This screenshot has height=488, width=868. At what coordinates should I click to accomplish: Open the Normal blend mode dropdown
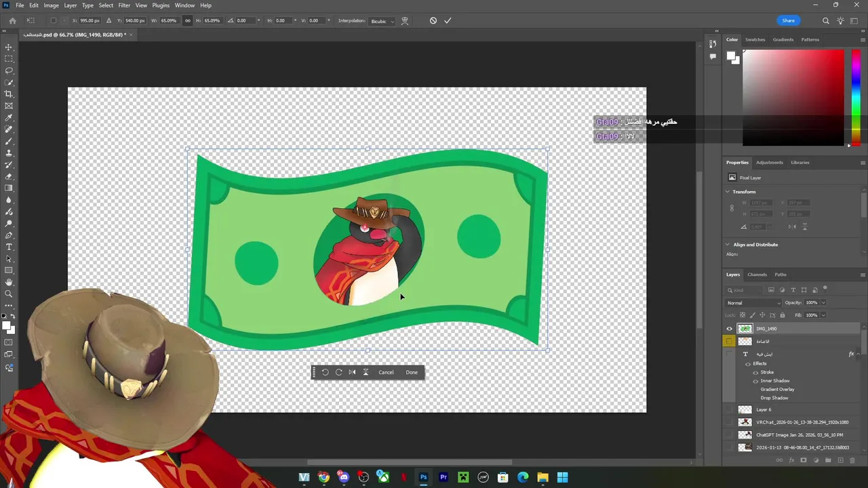point(753,303)
